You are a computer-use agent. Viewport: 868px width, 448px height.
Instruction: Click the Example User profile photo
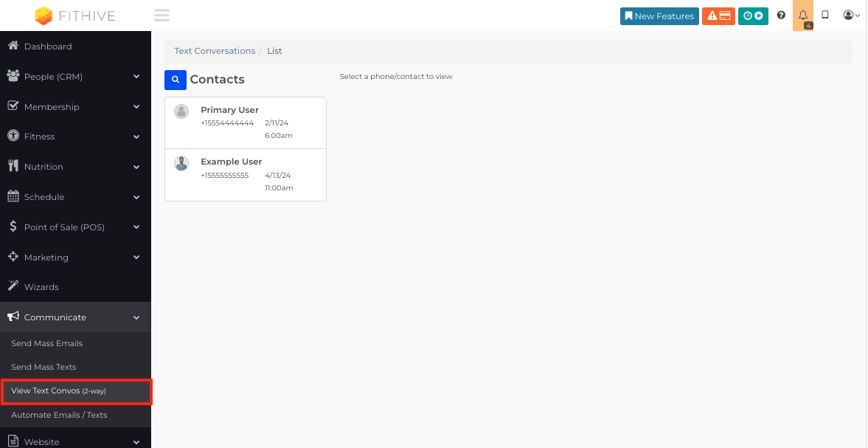[x=181, y=163]
